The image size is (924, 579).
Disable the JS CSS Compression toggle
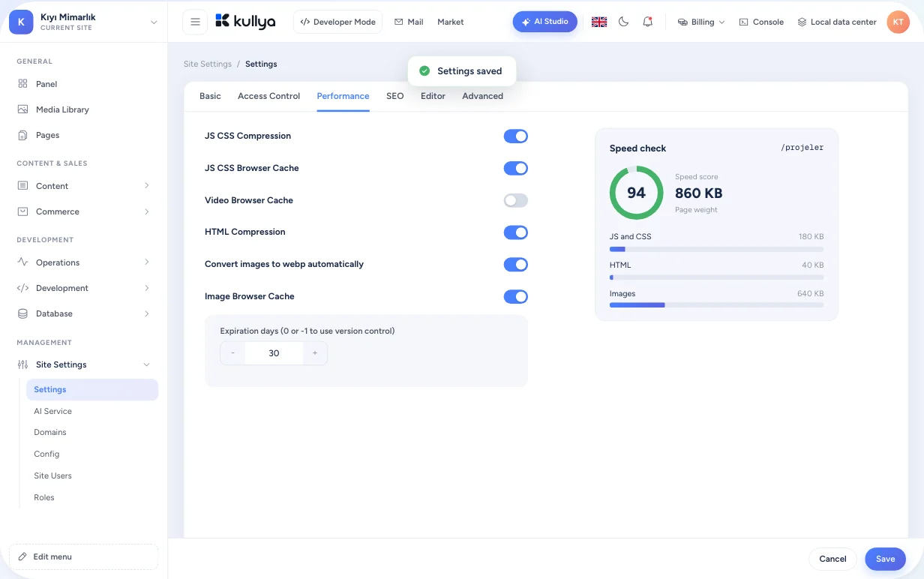click(515, 136)
